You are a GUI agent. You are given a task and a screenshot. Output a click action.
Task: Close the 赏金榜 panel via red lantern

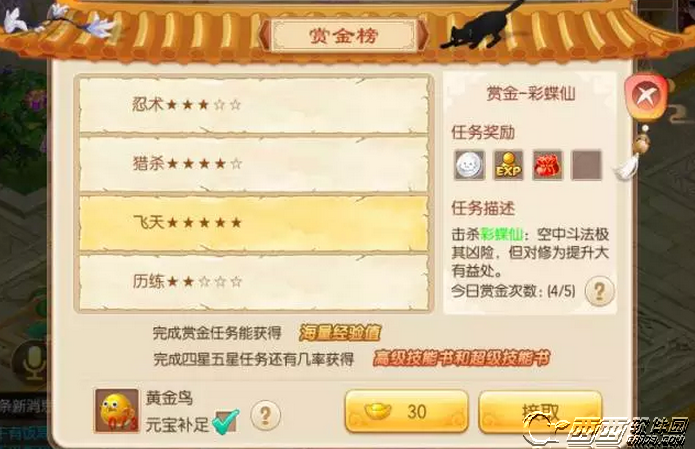coord(646,96)
